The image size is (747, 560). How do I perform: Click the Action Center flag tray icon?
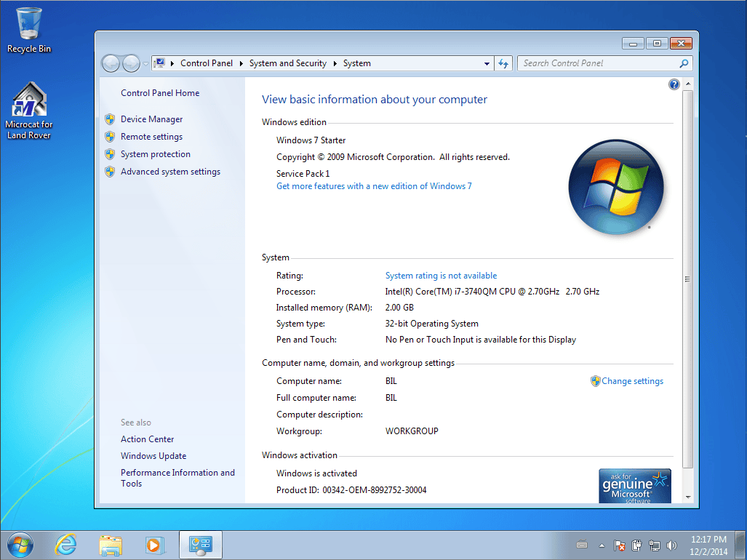619,545
